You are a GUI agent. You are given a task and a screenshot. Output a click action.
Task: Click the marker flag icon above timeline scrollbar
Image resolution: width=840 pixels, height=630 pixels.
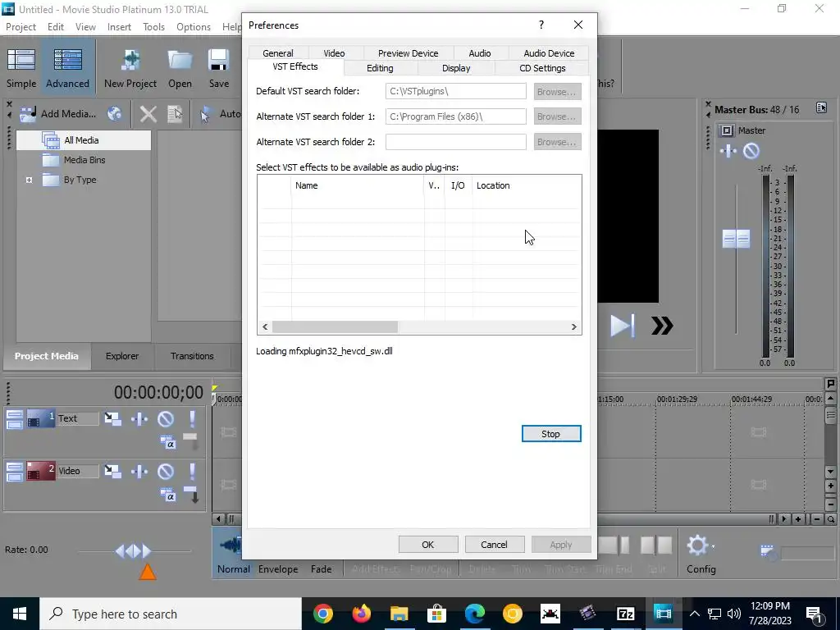click(x=830, y=384)
